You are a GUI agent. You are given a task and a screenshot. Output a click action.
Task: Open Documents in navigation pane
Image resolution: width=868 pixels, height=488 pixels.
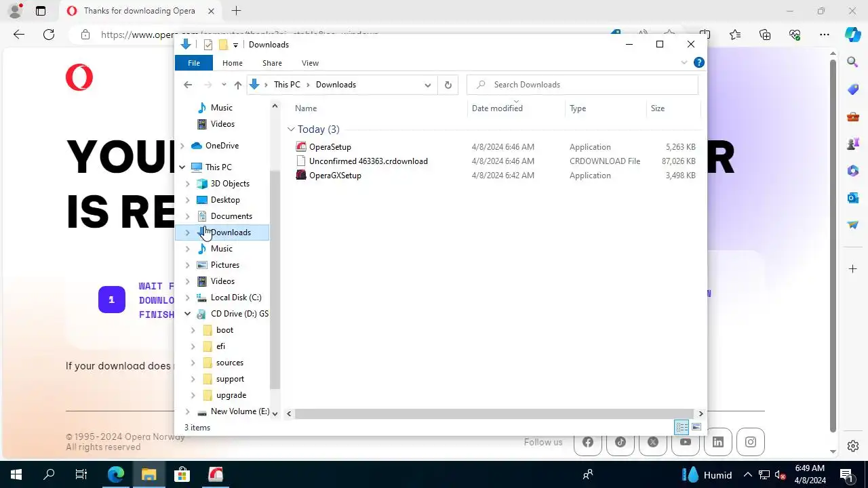[x=231, y=216]
